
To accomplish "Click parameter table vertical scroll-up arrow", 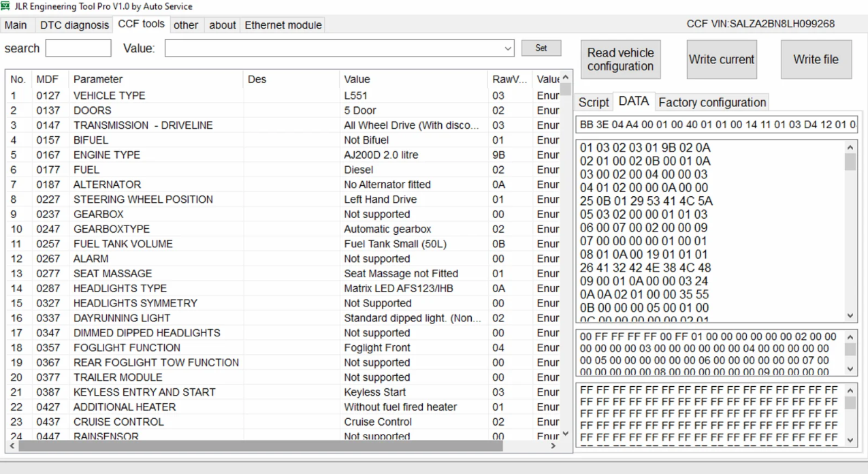I will tap(566, 77).
